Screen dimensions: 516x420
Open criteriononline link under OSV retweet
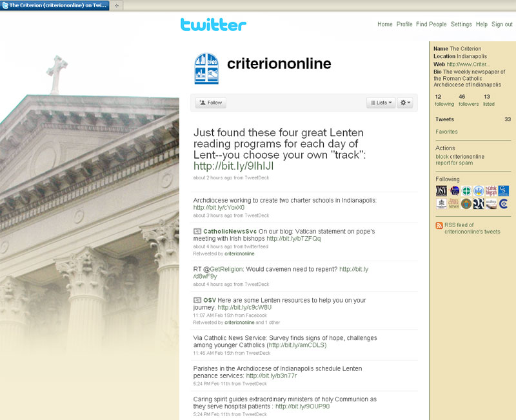239,323
